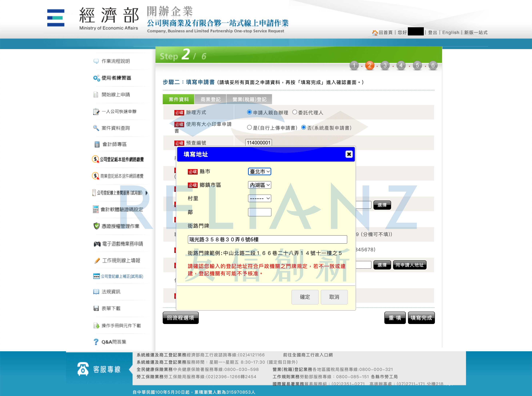Click the 重填 reset button
The width and height of the screenshot is (532, 396).
[x=395, y=318]
